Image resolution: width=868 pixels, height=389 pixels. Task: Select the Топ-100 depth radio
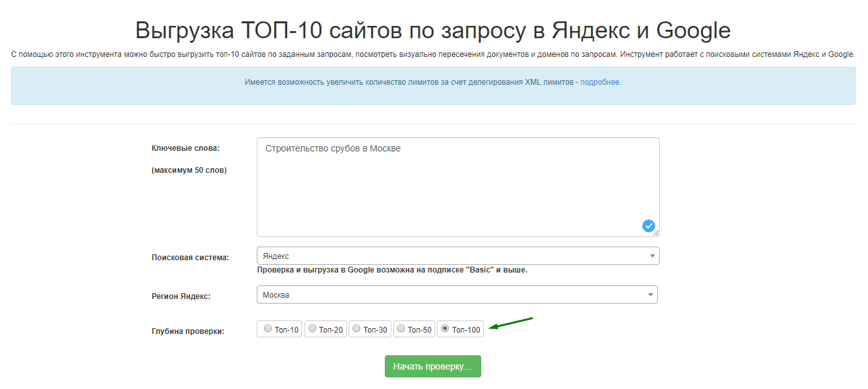pos(461,329)
